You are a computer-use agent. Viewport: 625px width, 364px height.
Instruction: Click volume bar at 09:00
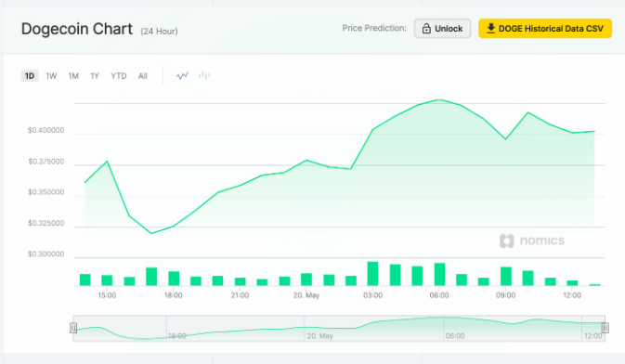(506, 276)
